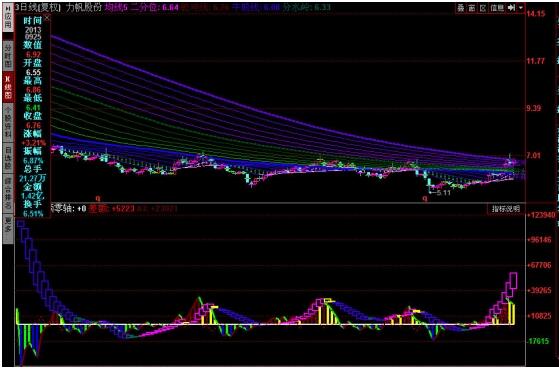Viewport: 559px width, 369px height.
Task: Open the 综合排名 sidebar tab
Action: point(7,194)
